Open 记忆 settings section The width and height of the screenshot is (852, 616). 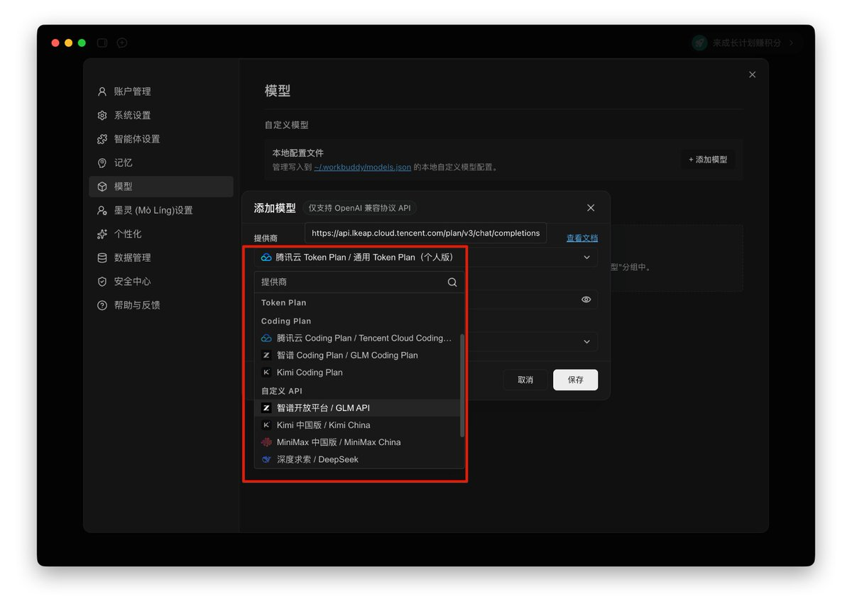click(161, 163)
